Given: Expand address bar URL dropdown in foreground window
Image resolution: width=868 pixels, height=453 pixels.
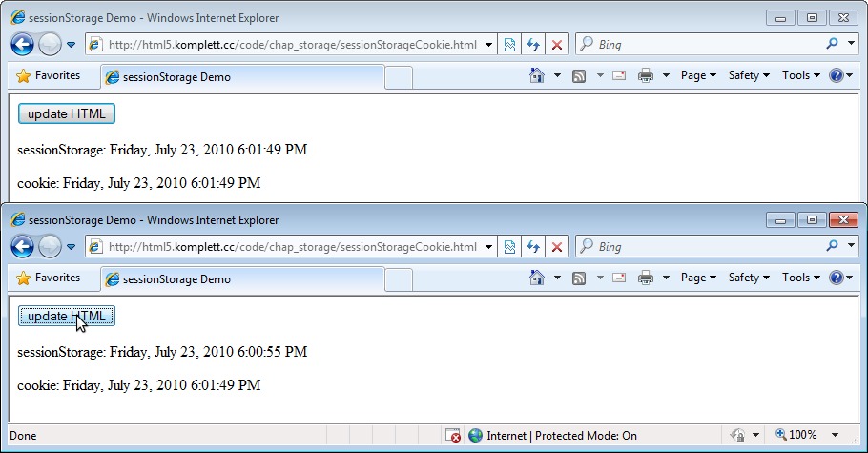Looking at the screenshot, I should pyautogui.click(x=488, y=247).
